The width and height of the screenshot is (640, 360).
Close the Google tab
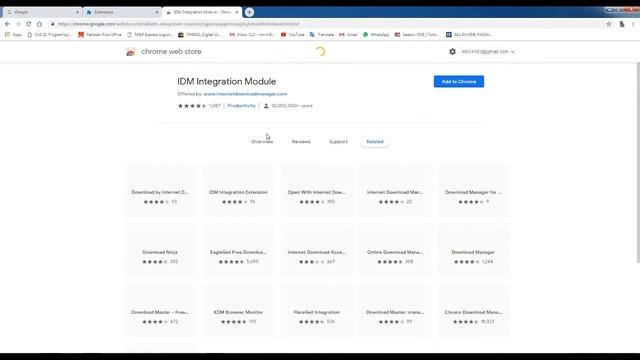pos(78,12)
